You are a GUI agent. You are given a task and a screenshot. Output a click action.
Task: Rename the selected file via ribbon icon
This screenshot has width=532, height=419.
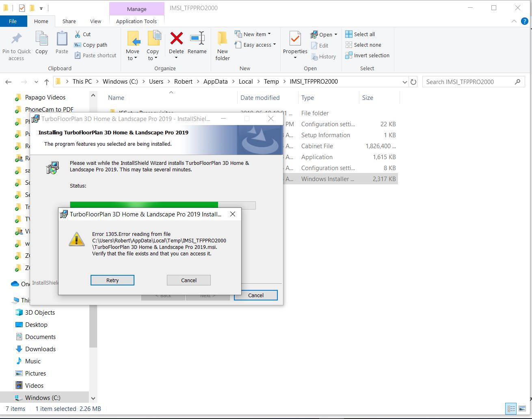point(197,43)
